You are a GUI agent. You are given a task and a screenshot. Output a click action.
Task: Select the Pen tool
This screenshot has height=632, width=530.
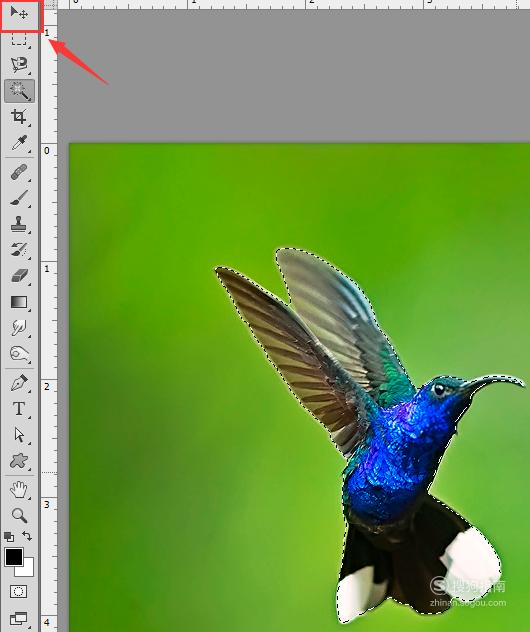pos(19,383)
